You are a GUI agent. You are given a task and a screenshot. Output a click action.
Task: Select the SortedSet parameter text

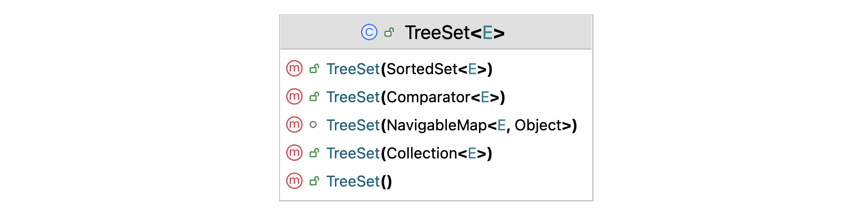point(422,69)
